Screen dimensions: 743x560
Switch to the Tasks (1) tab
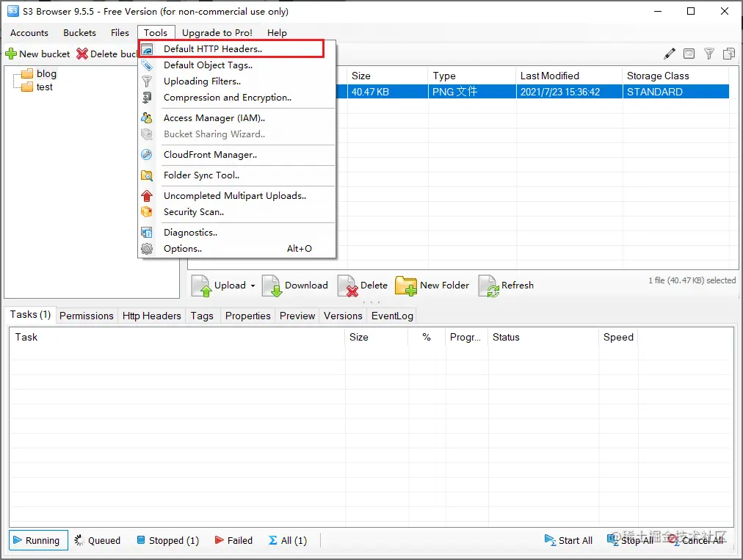tap(30, 315)
